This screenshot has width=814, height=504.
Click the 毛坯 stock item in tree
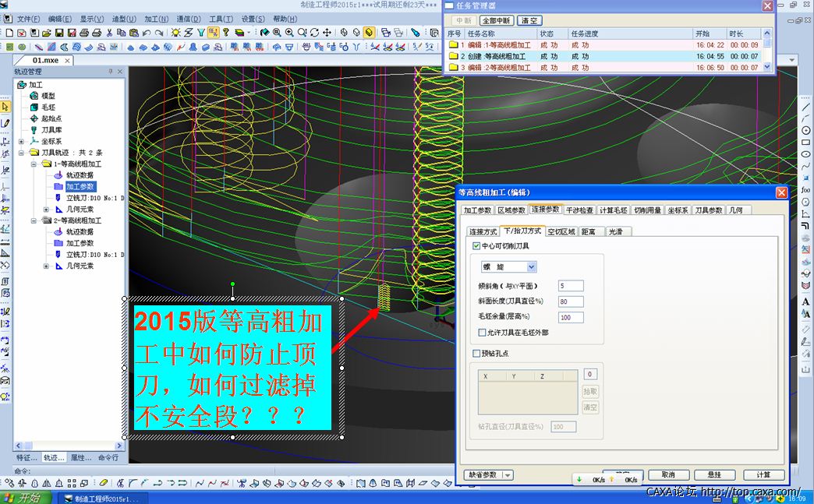point(48,107)
